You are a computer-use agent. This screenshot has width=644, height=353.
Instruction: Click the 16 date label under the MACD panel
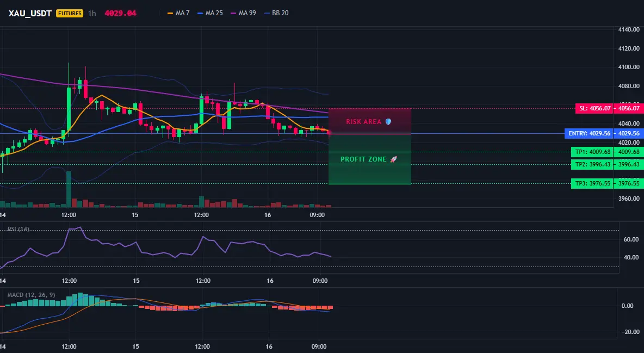(270, 346)
